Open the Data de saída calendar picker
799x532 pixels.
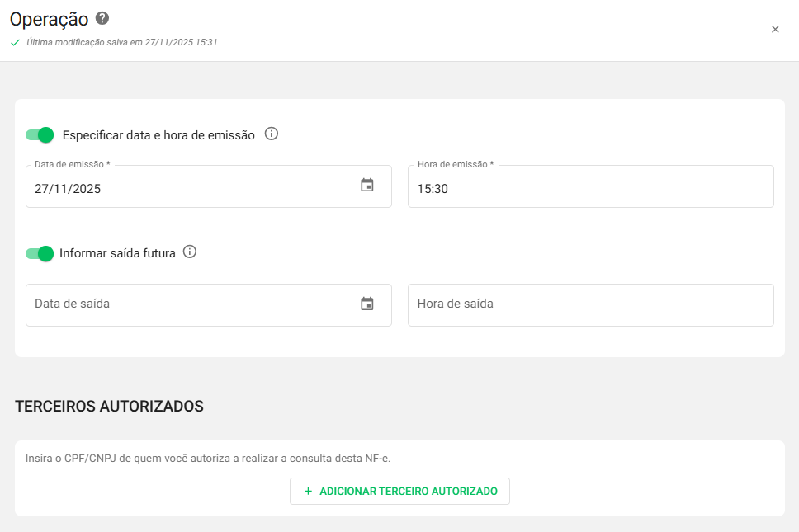click(x=367, y=304)
